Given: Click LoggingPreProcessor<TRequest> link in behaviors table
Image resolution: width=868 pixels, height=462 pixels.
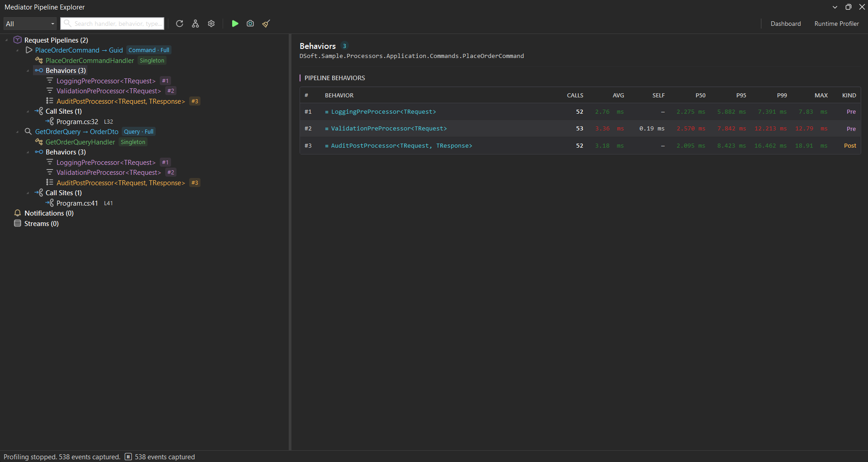Looking at the screenshot, I should [x=383, y=111].
